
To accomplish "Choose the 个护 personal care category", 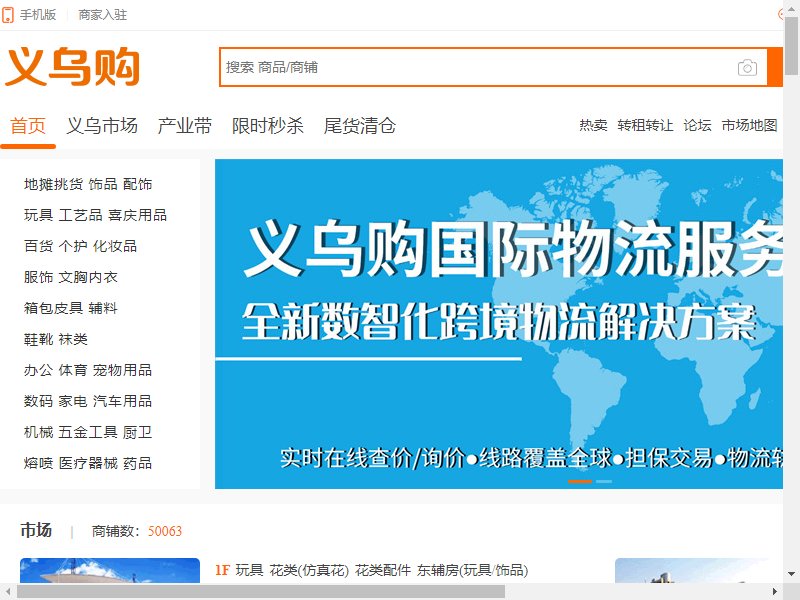I will coord(73,246).
